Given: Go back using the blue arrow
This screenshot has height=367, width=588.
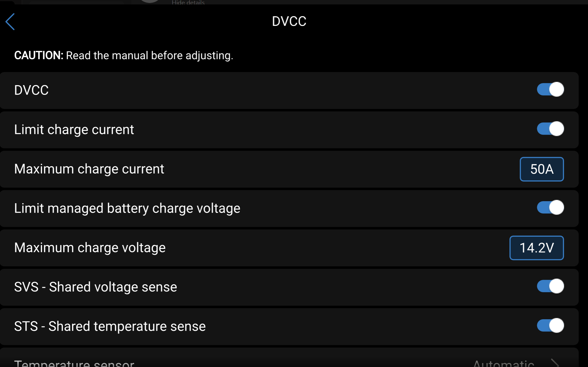Looking at the screenshot, I should pos(10,22).
